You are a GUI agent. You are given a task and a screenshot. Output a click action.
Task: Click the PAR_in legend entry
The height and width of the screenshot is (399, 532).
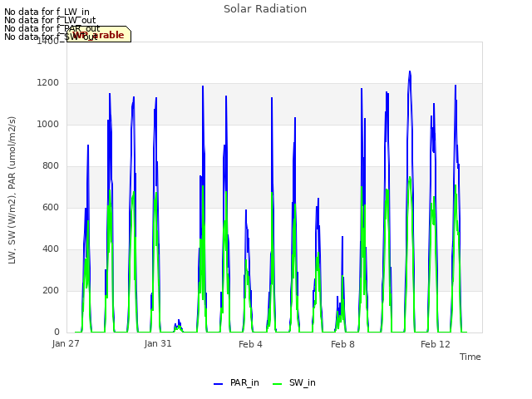point(236,382)
